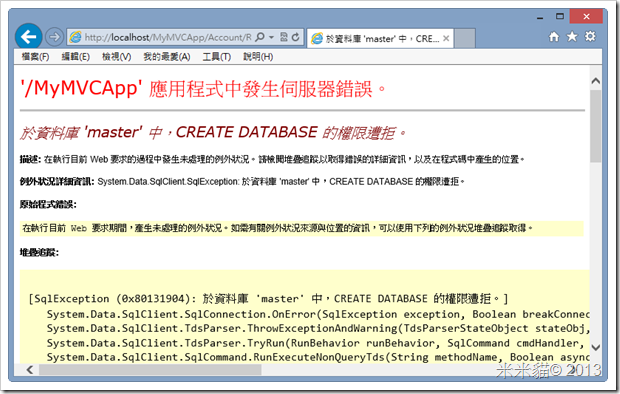This screenshot has width=620, height=394.
Task: Click the horizontal scrollbar left arrow
Action: point(30,369)
